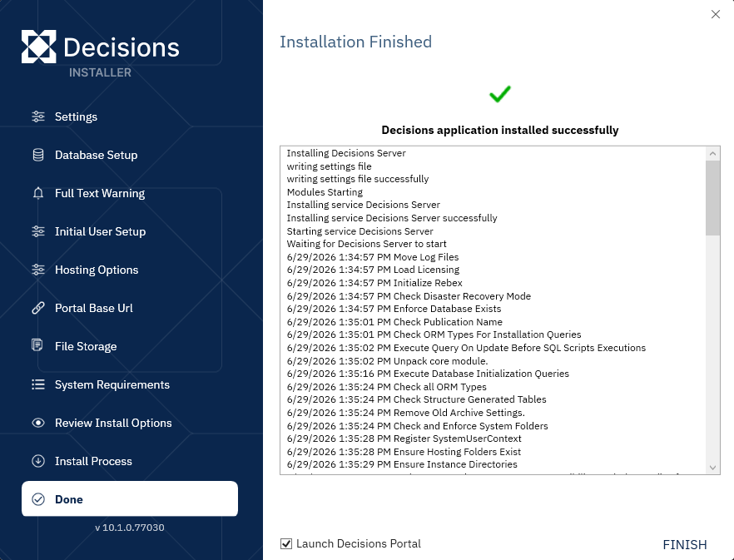Uncheck the Launch Decisions Portal checkbox

tap(286, 543)
